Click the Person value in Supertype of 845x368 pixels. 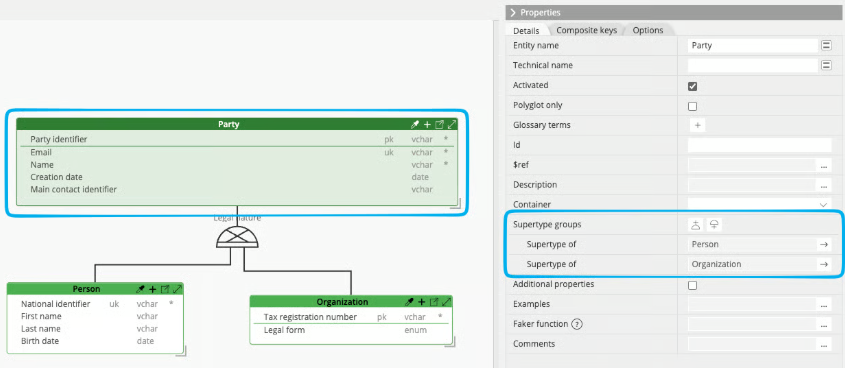[x=705, y=245]
